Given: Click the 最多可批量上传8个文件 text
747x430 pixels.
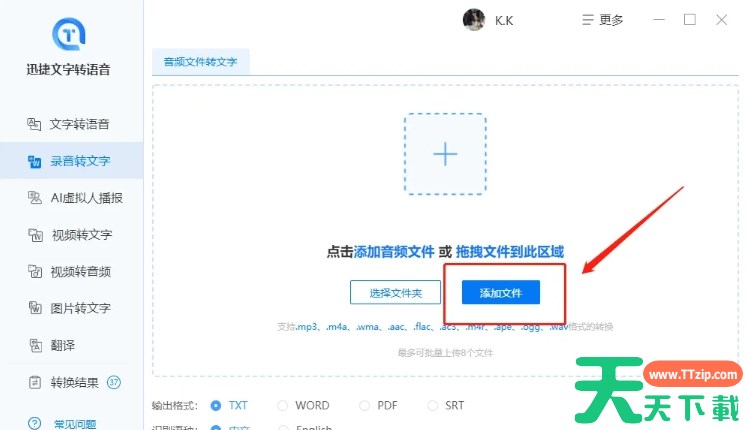Looking at the screenshot, I should pos(445,353).
